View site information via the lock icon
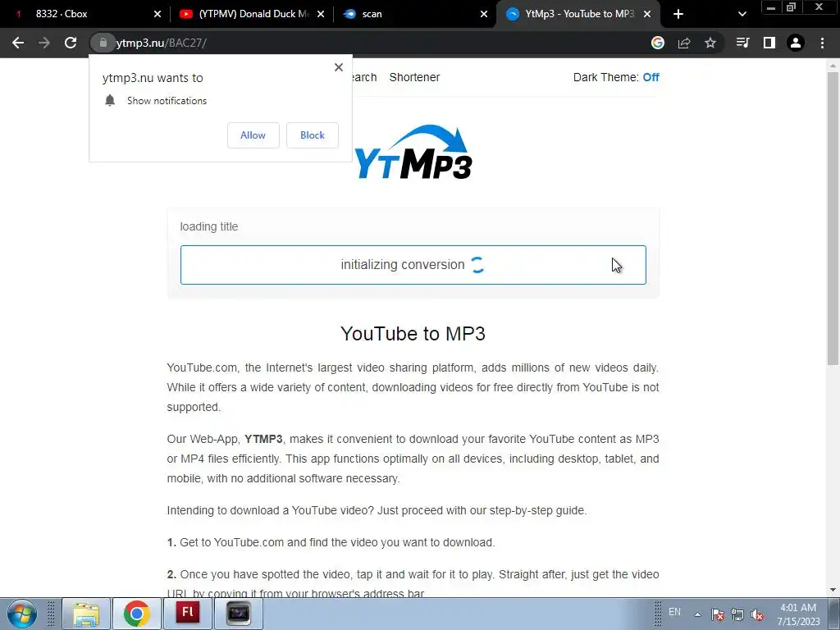The height and width of the screenshot is (630, 840). (x=103, y=43)
